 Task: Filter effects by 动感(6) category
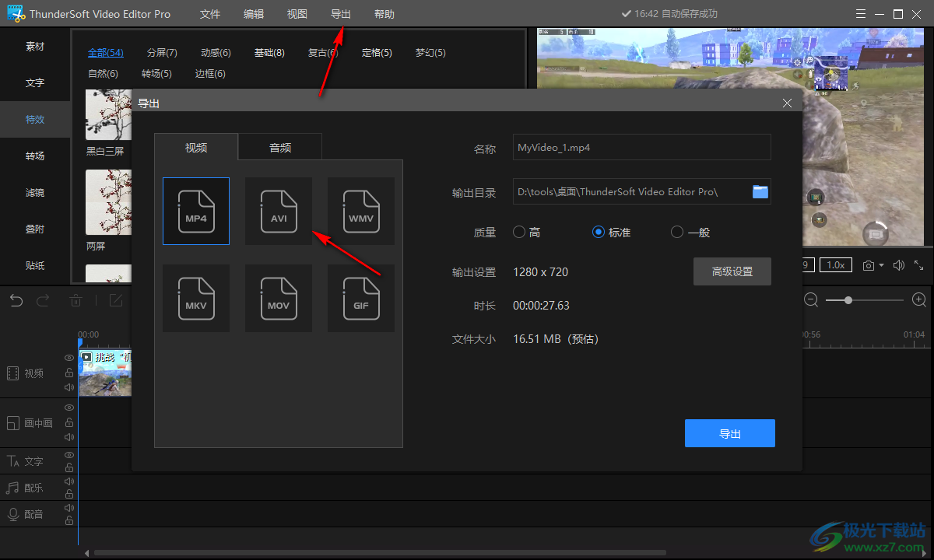tap(216, 53)
